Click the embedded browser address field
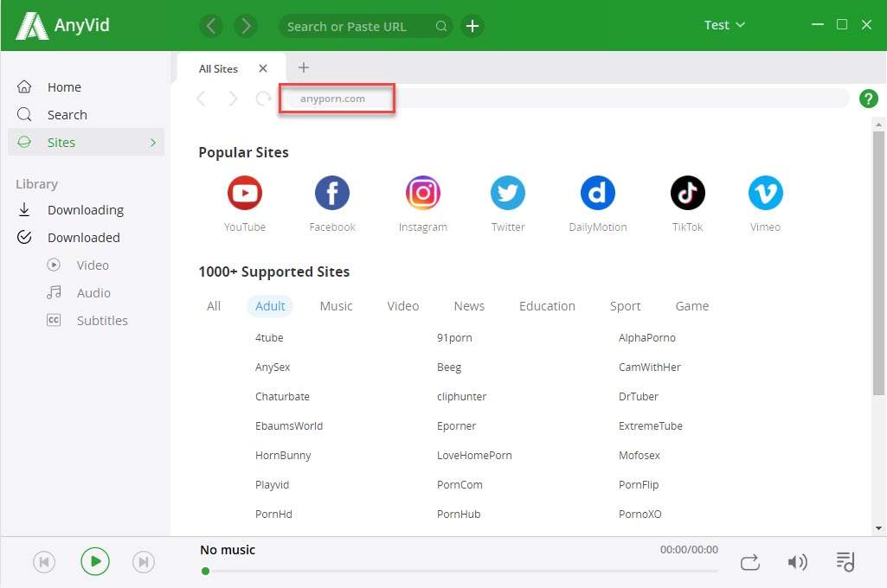The image size is (887, 588). click(566, 99)
